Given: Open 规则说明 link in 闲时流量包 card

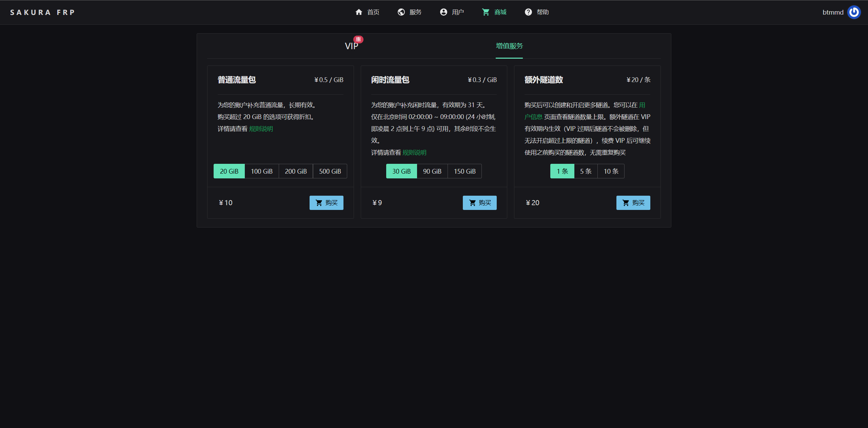Looking at the screenshot, I should [x=414, y=153].
